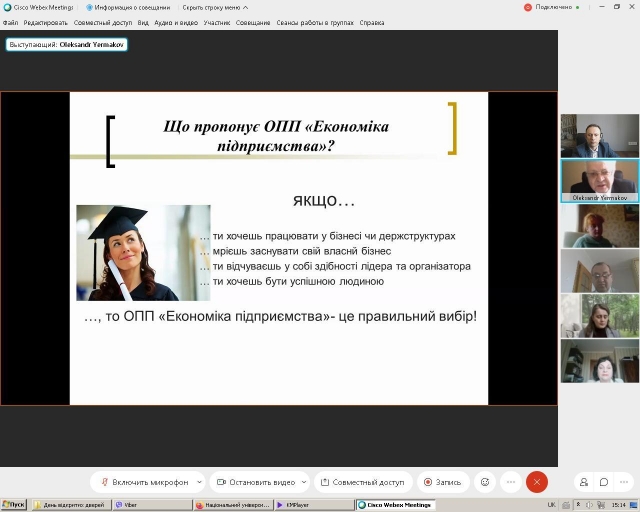The height and width of the screenshot is (512, 640).
Task: Open the Справка menu
Action: pos(372,23)
